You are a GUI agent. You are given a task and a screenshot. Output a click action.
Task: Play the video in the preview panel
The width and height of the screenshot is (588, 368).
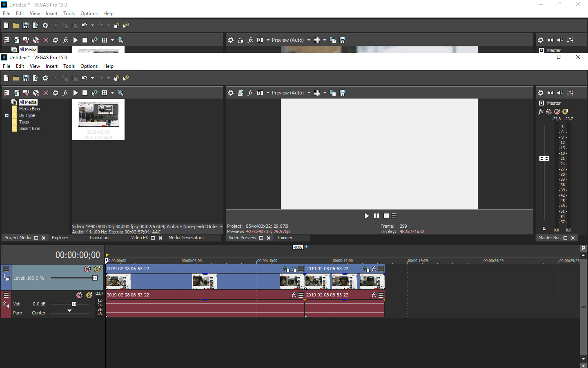pos(366,216)
